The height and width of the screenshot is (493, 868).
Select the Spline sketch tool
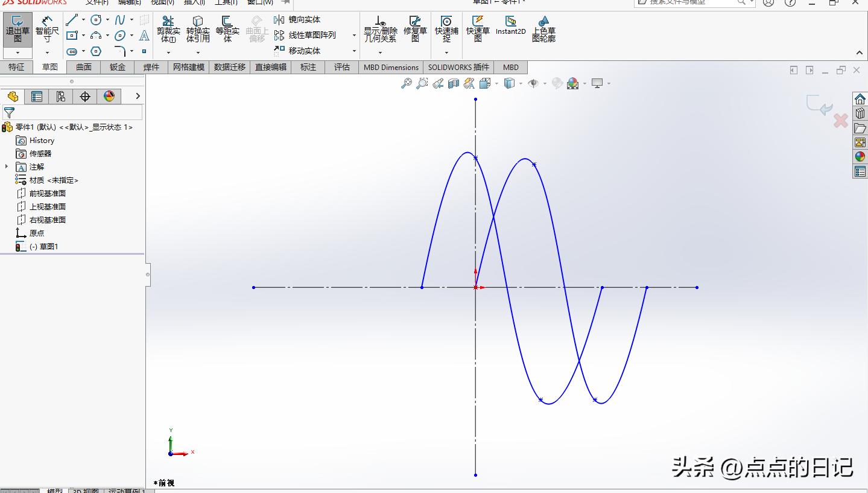click(120, 20)
